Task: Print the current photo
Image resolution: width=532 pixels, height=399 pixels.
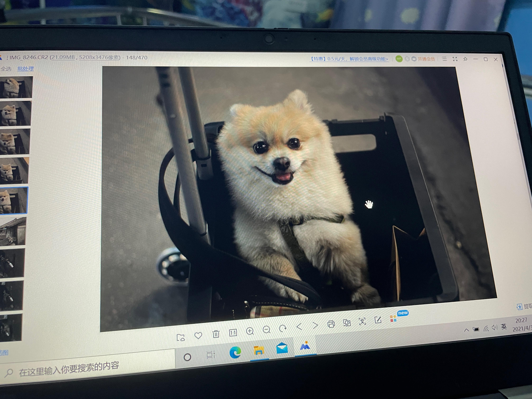Action: [331, 324]
